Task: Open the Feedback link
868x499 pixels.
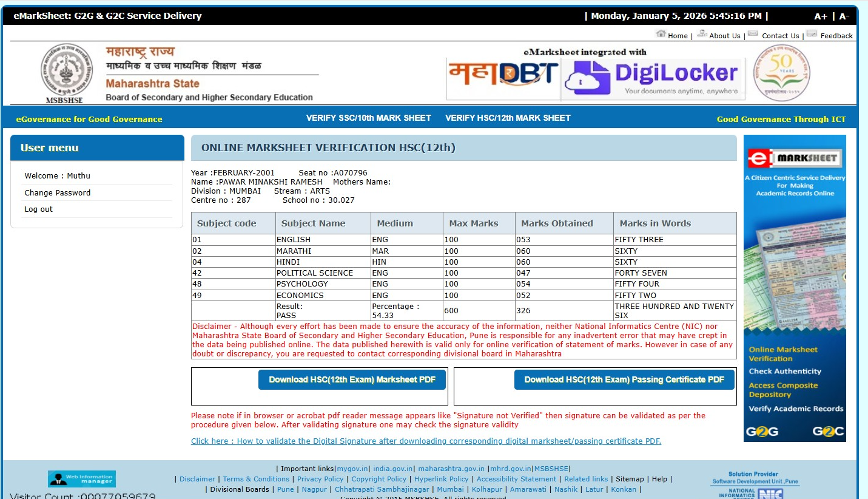Action: [x=836, y=36]
